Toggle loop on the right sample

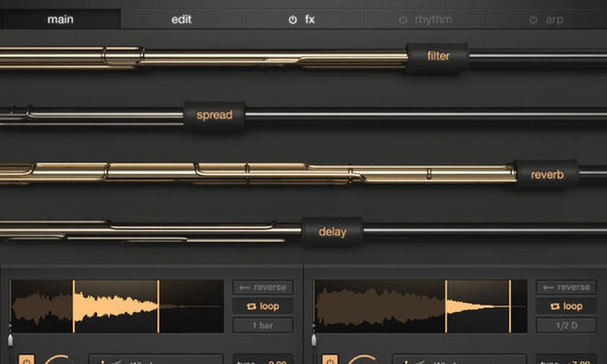[566, 306]
